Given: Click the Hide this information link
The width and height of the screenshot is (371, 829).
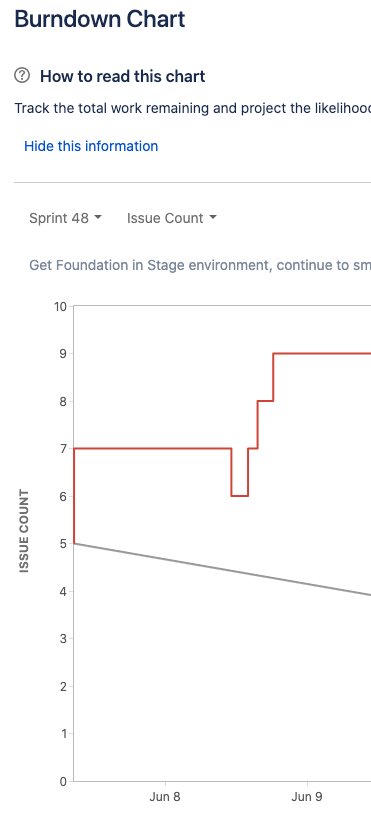Looking at the screenshot, I should [91, 146].
